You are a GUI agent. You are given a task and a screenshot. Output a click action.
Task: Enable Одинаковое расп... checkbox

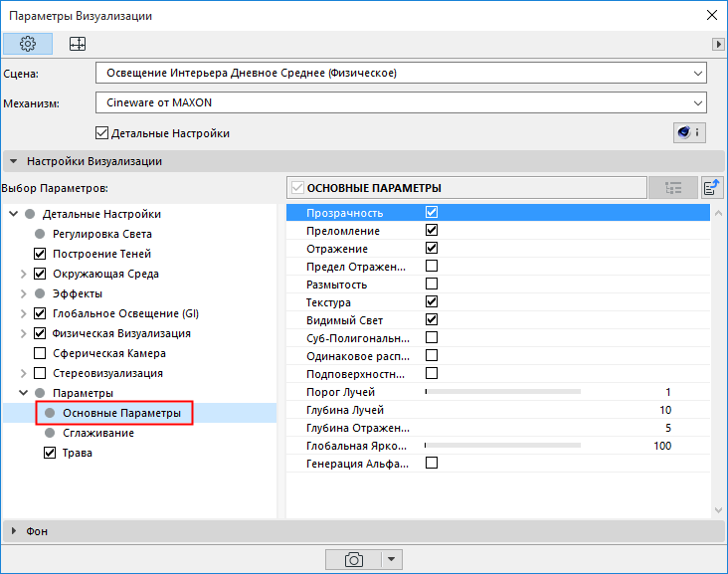(x=432, y=355)
